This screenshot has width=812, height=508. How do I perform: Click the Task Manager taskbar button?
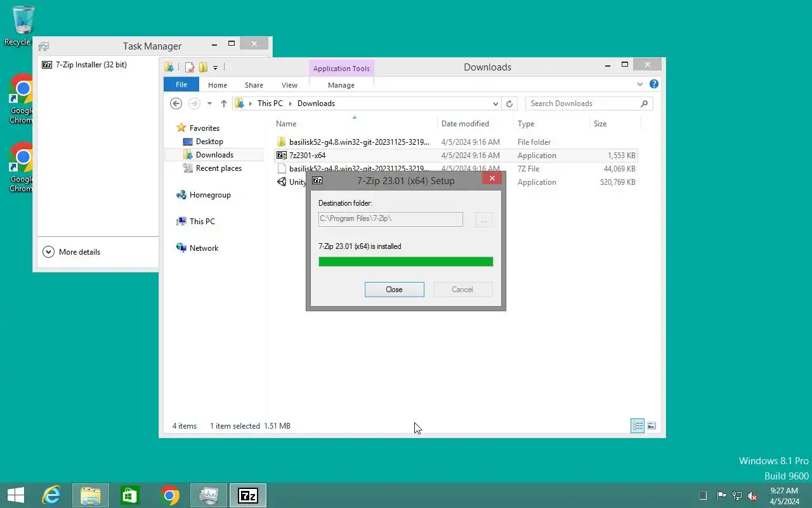[x=209, y=495]
